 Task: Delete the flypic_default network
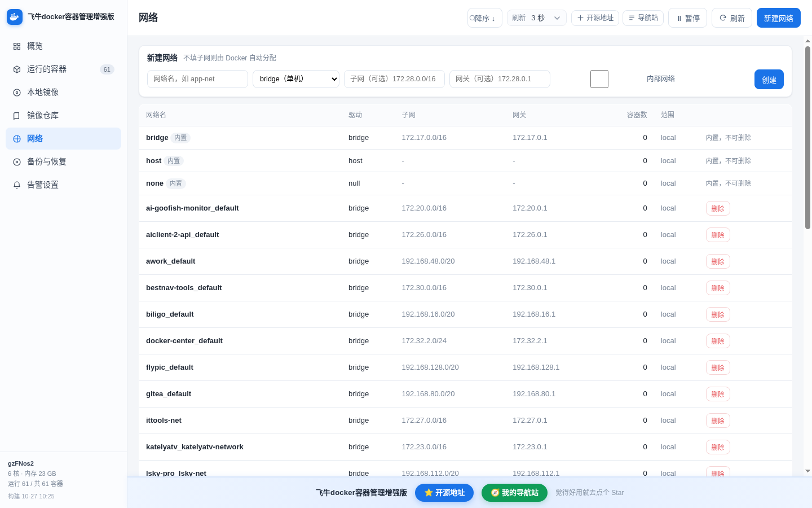[x=718, y=367]
